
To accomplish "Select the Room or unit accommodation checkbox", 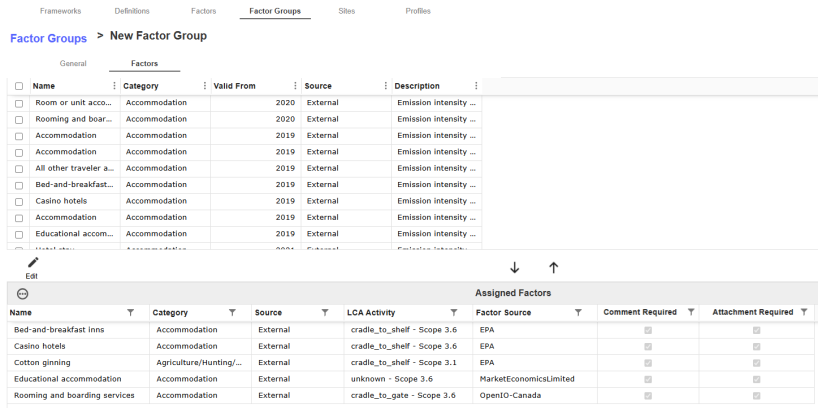I will (x=19, y=103).
